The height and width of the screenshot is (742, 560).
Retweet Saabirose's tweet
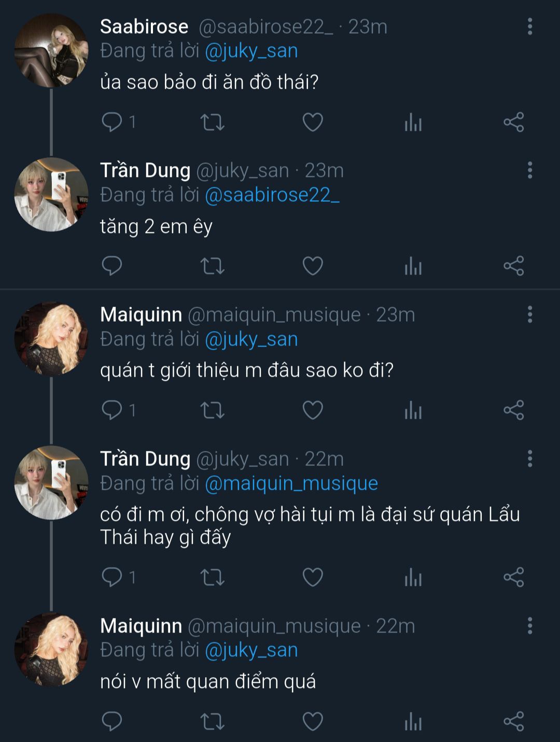pos(212,122)
